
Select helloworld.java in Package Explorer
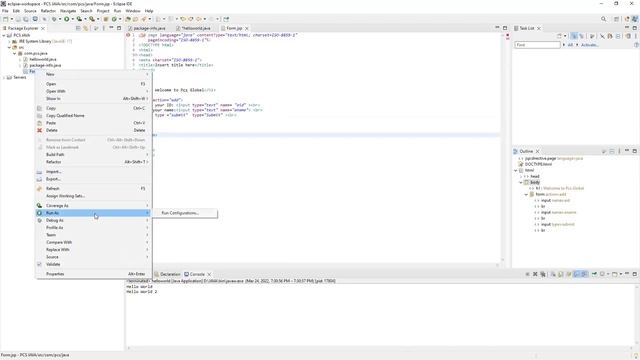click(42, 59)
